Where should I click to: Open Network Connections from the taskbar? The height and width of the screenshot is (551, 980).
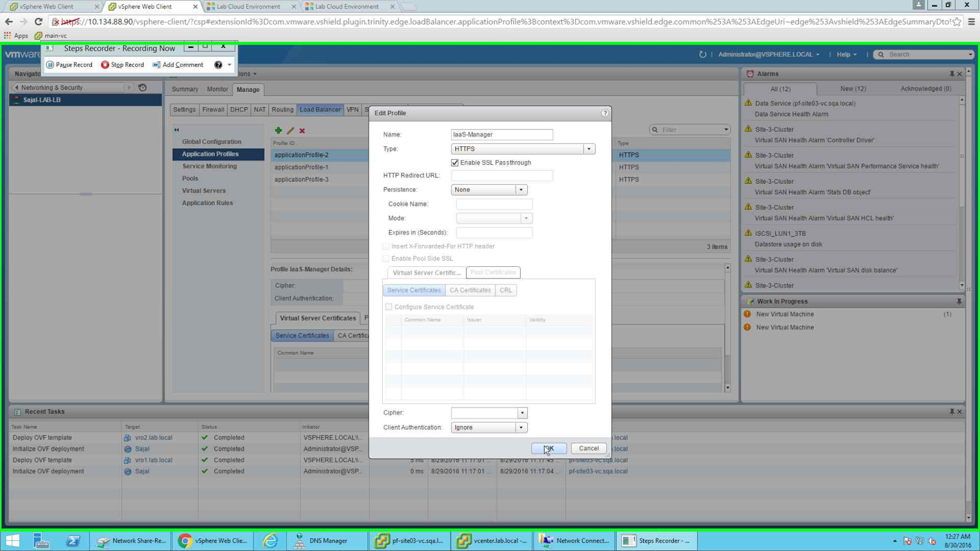click(575, 541)
